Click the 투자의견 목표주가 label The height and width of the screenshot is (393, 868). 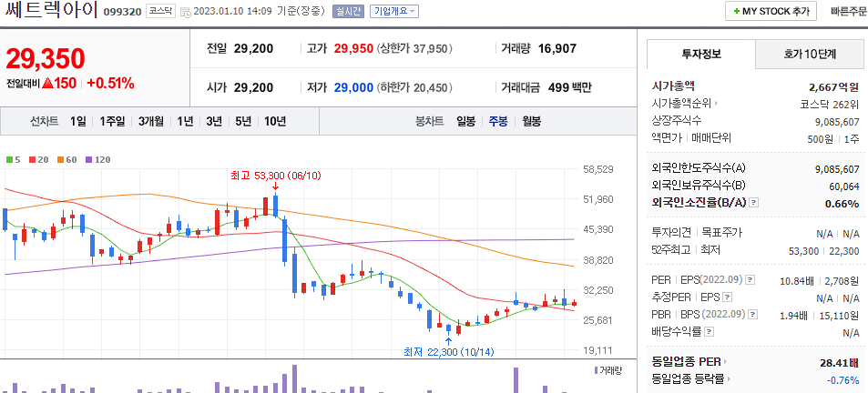[x=697, y=233]
